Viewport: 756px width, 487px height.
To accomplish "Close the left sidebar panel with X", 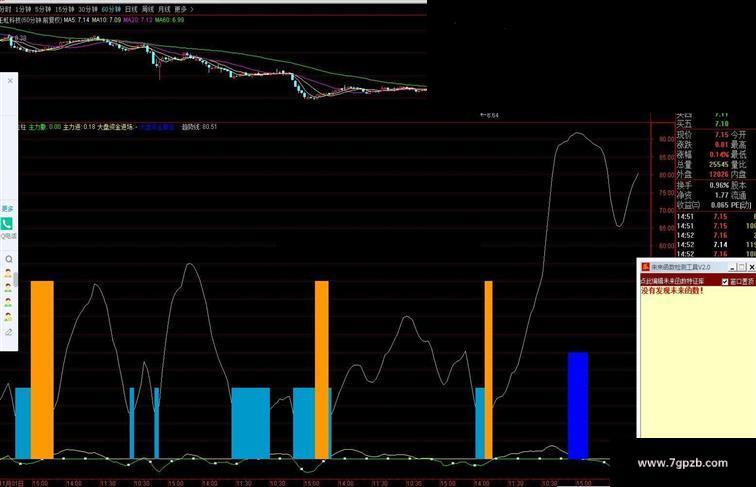I will (x=10, y=81).
